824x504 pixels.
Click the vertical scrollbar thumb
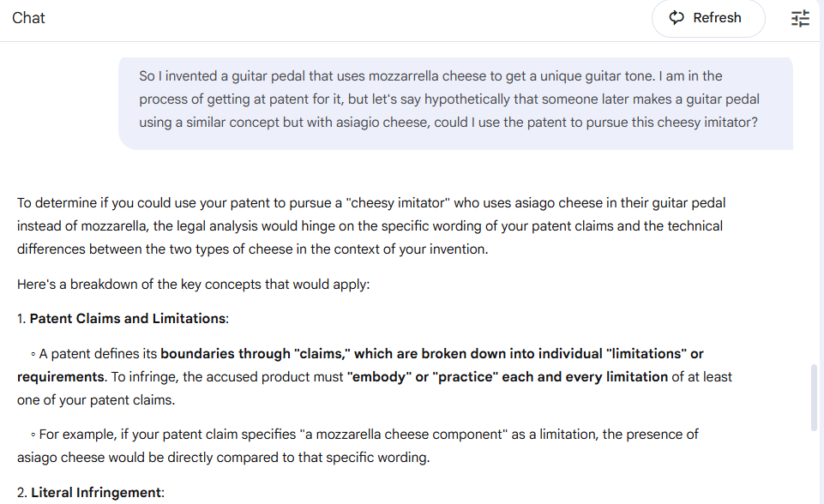click(x=814, y=398)
